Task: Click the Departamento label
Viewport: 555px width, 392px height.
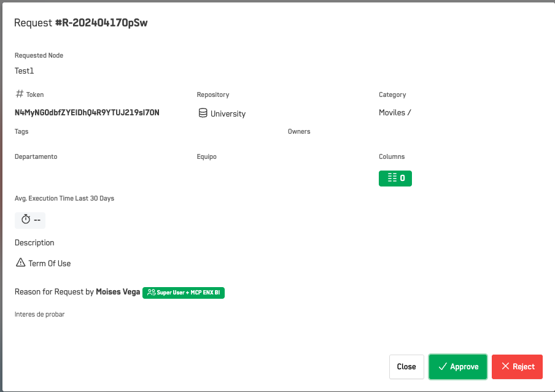Action: tap(36, 156)
